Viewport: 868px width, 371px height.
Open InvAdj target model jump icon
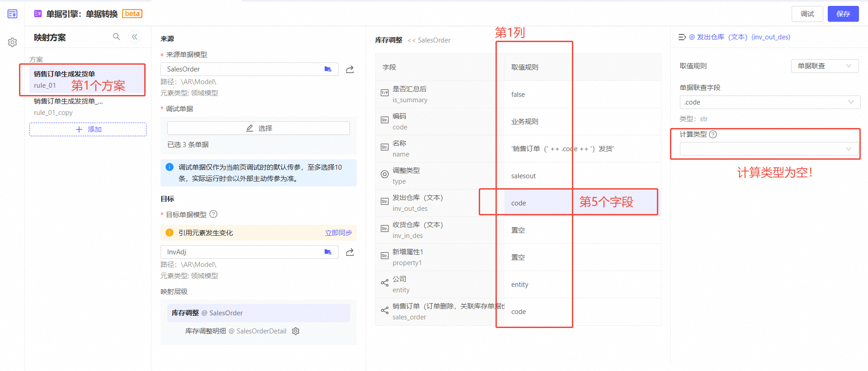(x=349, y=252)
